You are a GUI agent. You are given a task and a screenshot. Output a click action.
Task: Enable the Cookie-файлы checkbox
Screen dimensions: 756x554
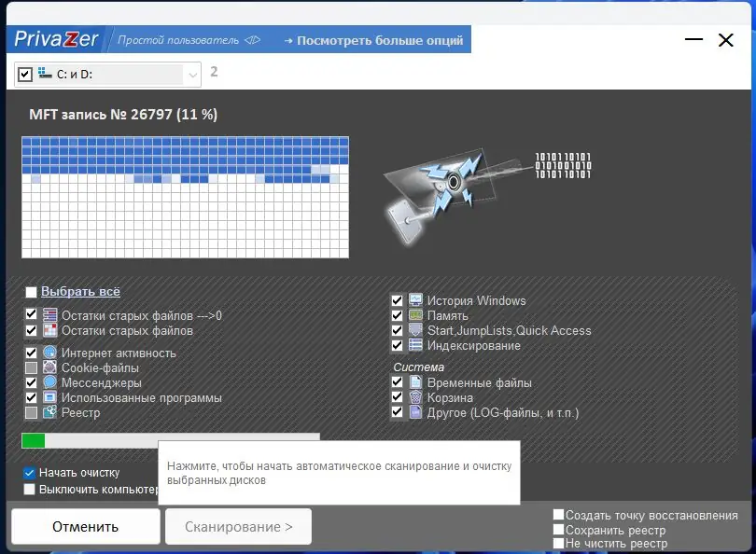(31, 367)
